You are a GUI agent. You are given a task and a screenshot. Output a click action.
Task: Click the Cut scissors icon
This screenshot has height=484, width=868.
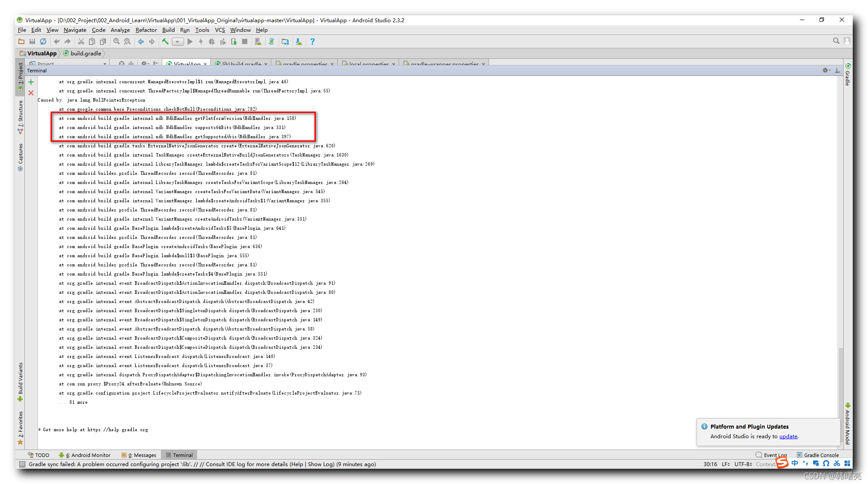pos(81,41)
